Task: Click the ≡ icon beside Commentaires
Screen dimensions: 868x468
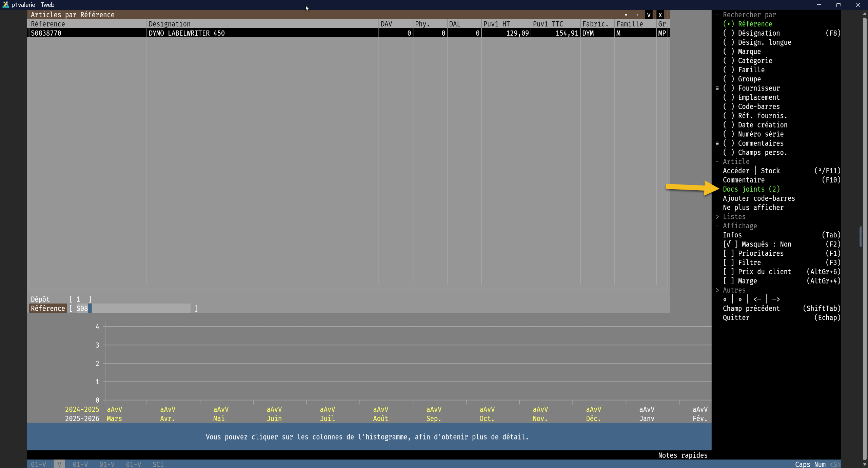Action: 717,143
